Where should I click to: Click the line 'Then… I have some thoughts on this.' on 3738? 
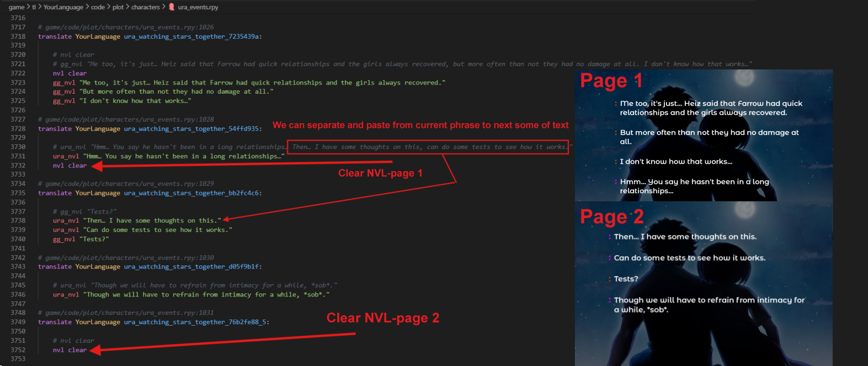137,220
